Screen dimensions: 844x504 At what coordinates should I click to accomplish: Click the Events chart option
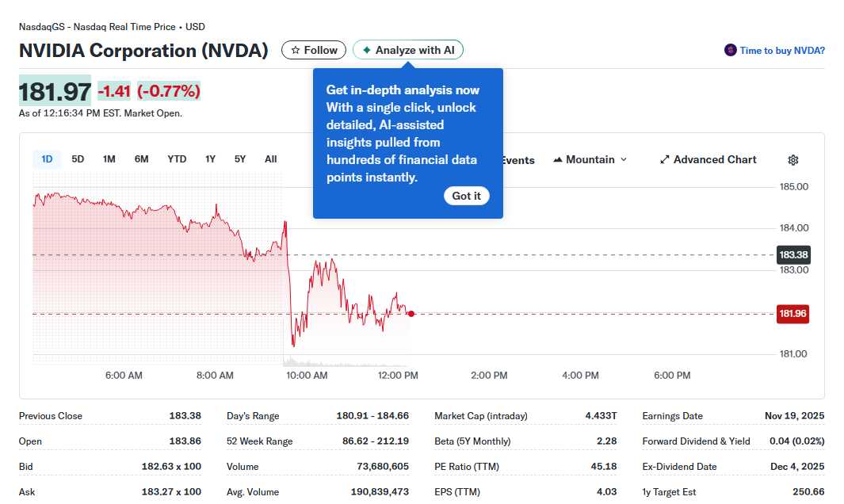tap(517, 161)
